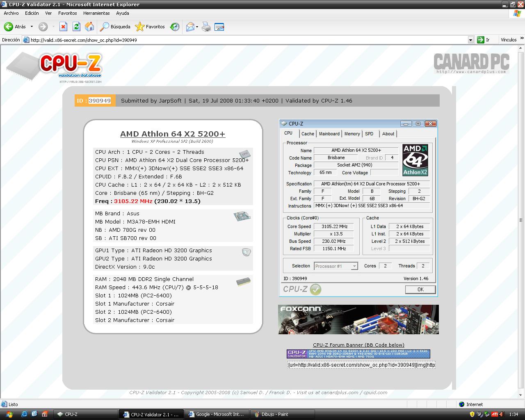
Task: Click the Ir go button
Action: click(484, 40)
